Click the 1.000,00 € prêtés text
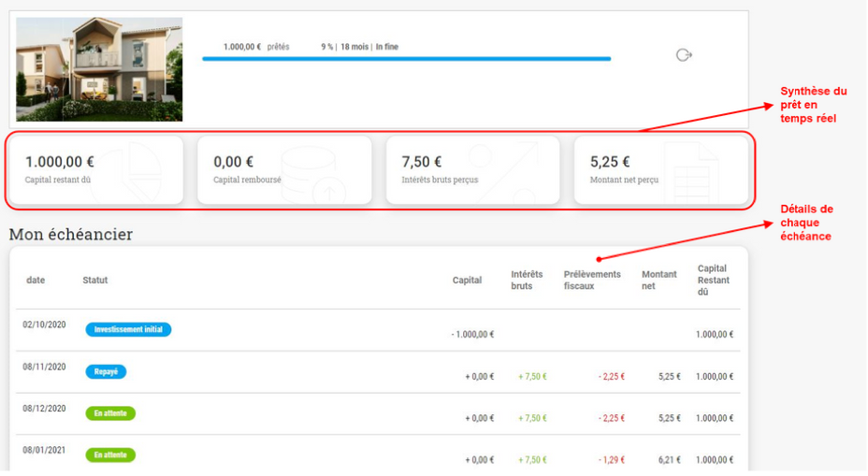 tap(256, 47)
